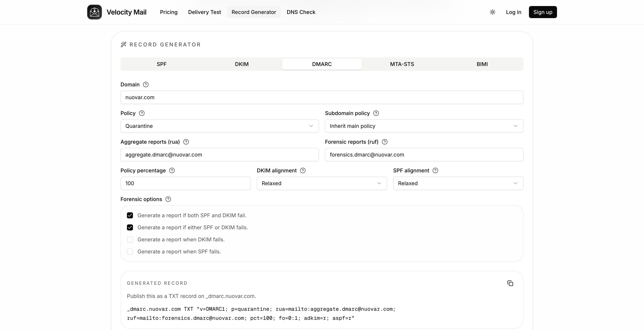Viewport: 644px width, 330px height.
Task: Click the Aggregate reports email field
Action: [220, 155]
